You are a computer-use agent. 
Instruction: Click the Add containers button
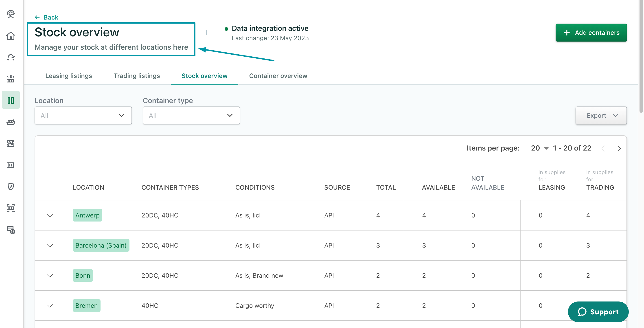click(x=591, y=33)
